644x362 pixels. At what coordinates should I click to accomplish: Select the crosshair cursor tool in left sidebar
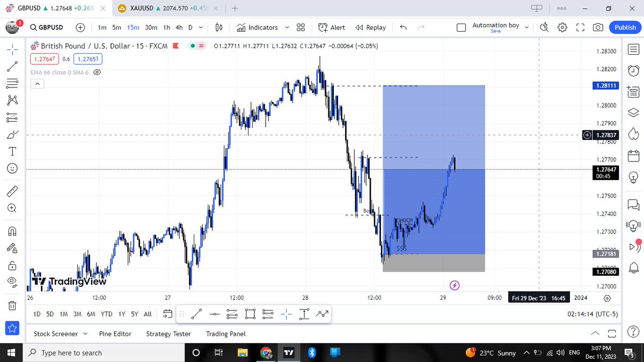point(12,49)
